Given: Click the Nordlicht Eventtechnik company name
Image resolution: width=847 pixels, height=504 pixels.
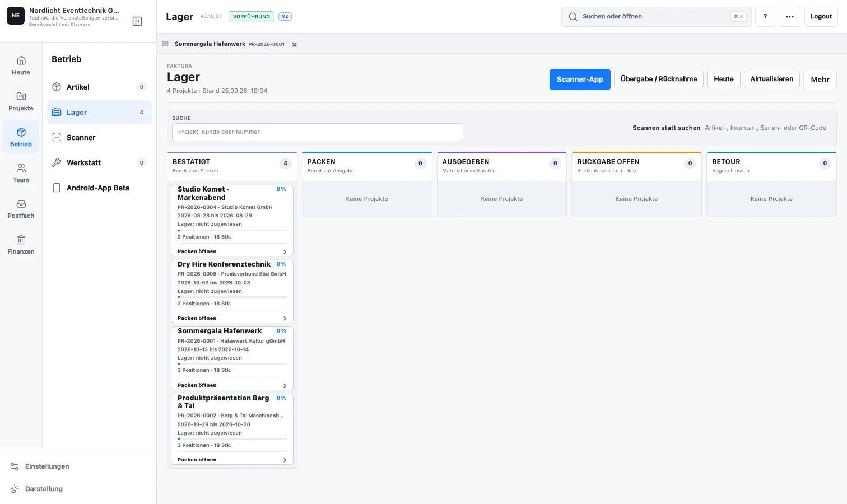Looking at the screenshot, I should 74,10.
